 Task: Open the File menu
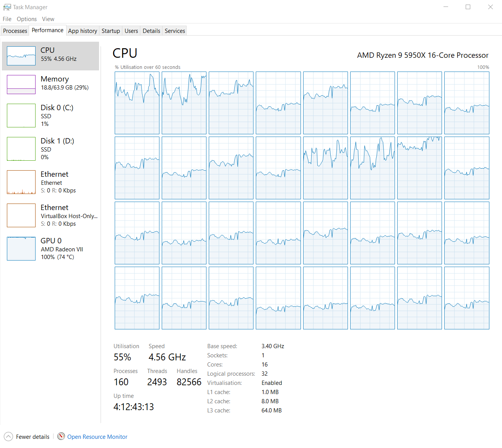click(7, 19)
